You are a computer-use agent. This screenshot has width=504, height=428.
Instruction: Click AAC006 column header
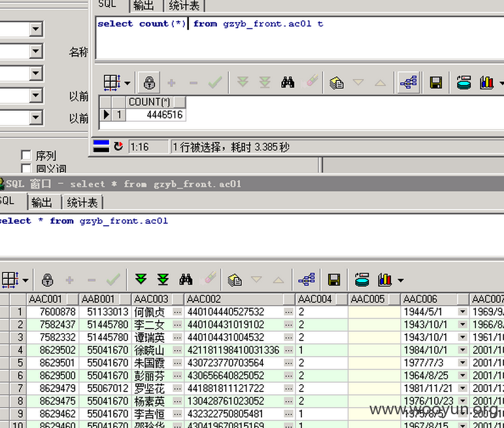pos(435,299)
